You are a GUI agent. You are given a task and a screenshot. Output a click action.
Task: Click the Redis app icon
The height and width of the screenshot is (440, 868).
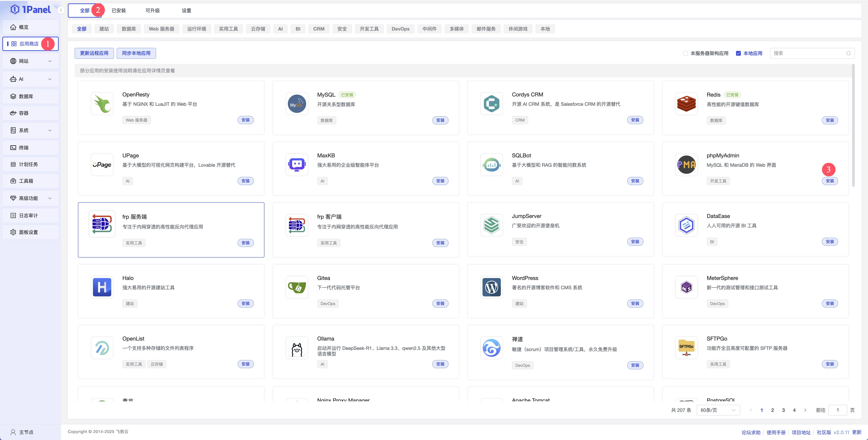pos(686,104)
